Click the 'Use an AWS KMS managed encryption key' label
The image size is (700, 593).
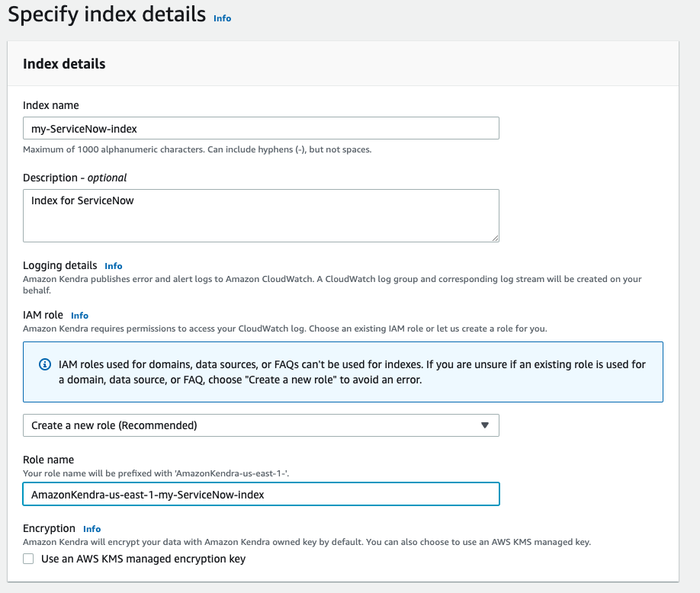tap(143, 559)
